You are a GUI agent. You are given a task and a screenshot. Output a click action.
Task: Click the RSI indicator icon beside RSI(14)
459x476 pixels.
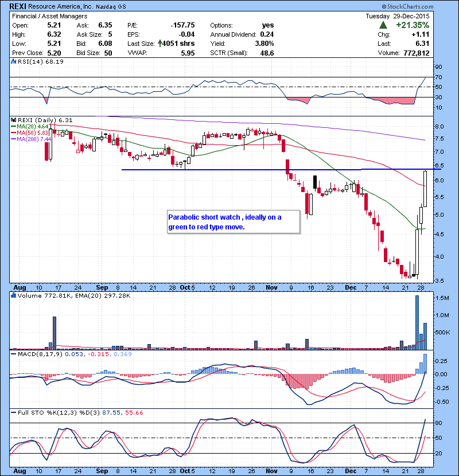point(13,61)
